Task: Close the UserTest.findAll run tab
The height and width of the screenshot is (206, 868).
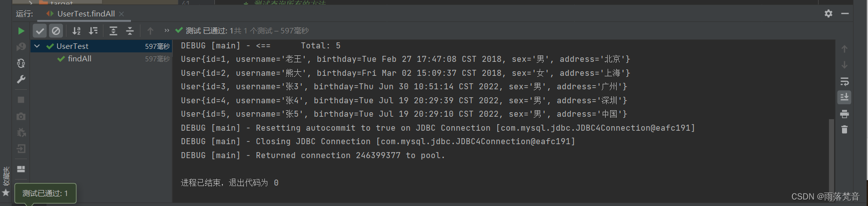Action: tap(121, 13)
